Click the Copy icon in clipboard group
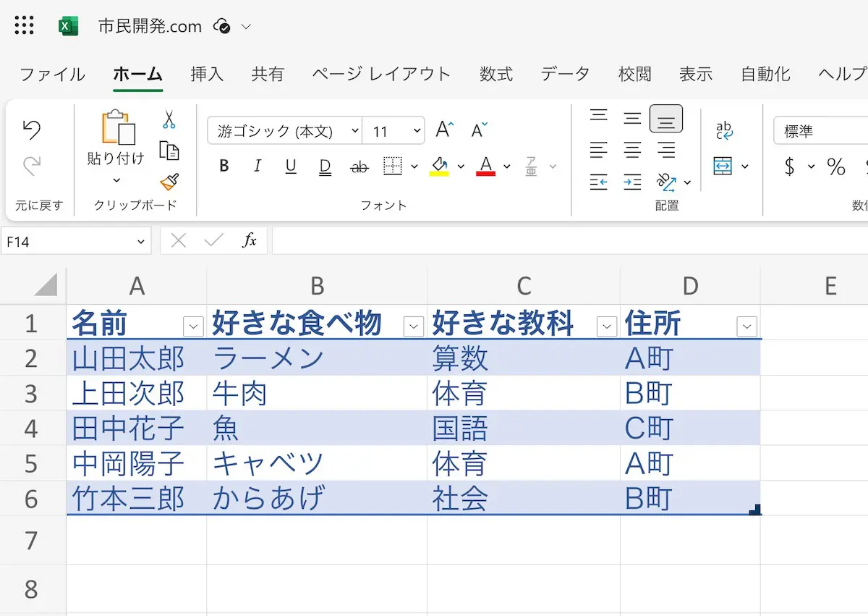 [x=169, y=151]
